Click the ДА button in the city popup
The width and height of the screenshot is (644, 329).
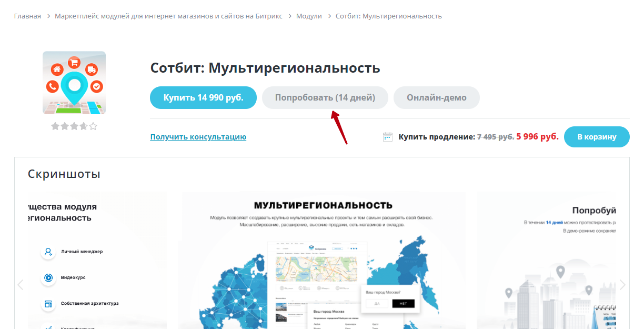[x=377, y=304]
